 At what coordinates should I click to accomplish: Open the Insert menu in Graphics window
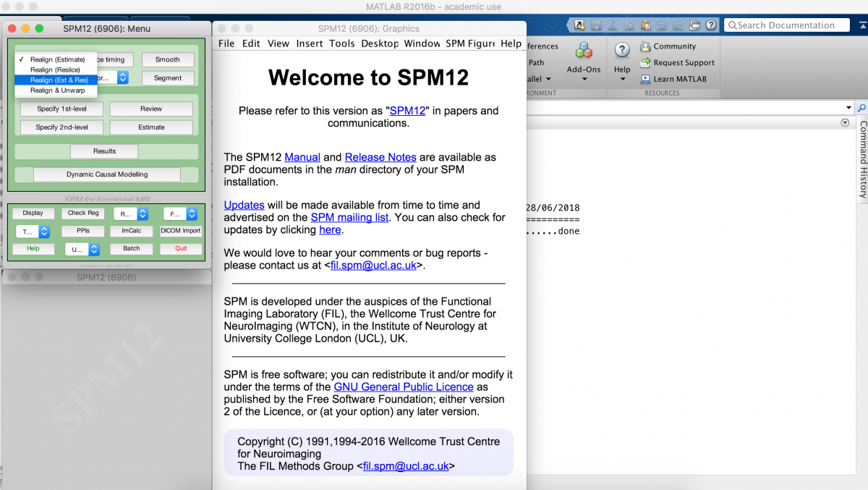coord(310,43)
